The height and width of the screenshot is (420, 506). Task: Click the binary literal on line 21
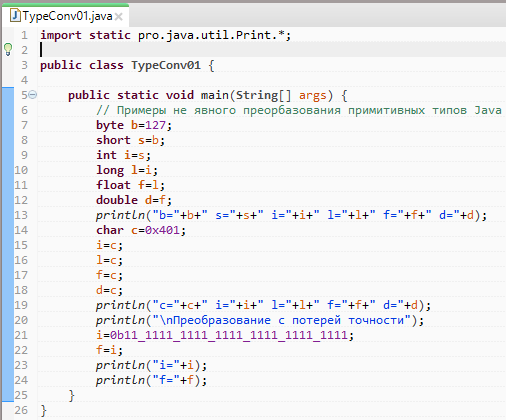[x=229, y=335]
